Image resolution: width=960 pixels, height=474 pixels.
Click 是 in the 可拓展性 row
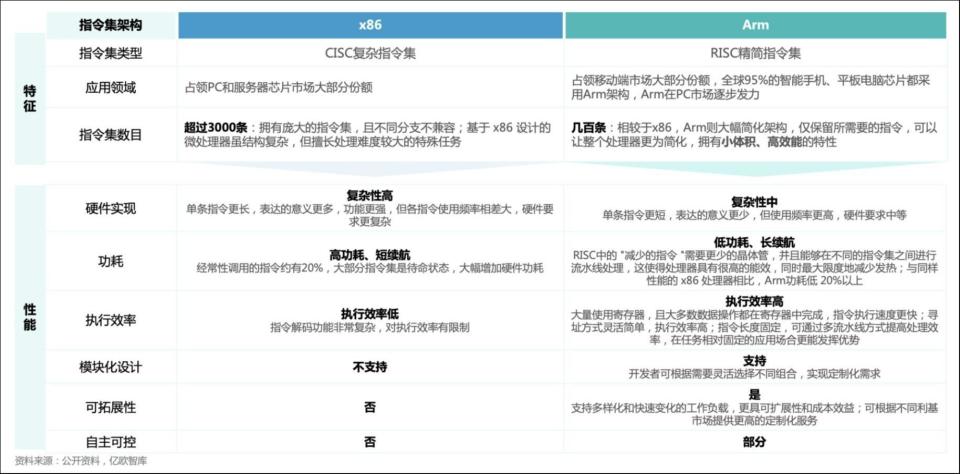(x=754, y=395)
